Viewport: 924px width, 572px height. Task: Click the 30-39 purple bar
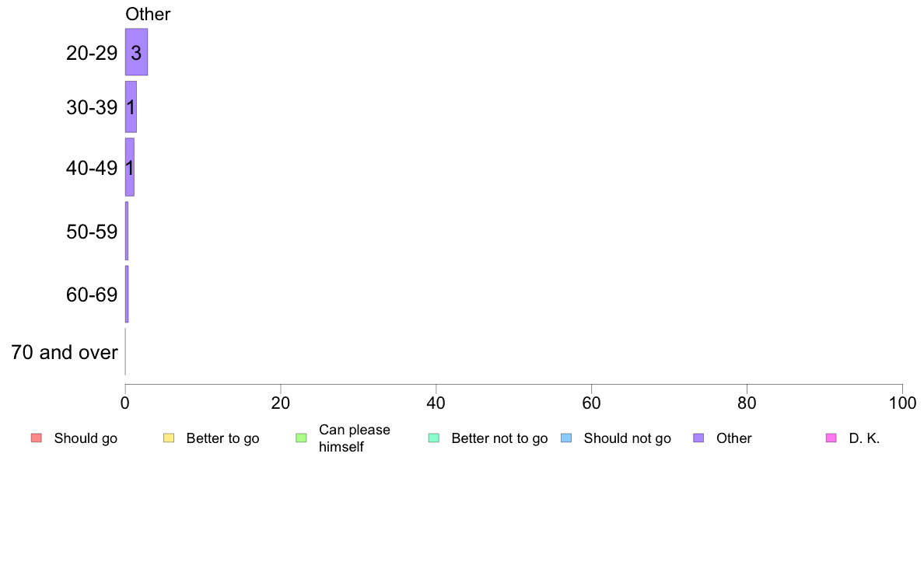131,106
